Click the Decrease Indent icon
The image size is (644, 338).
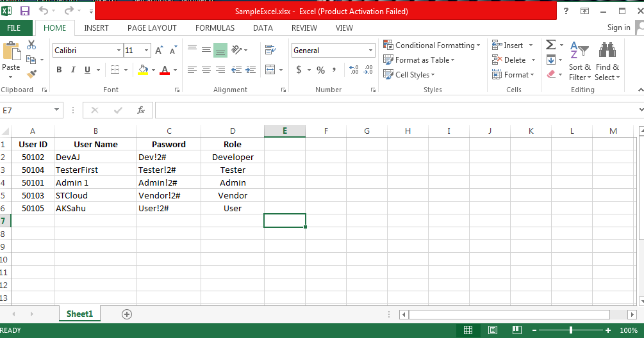coord(236,70)
